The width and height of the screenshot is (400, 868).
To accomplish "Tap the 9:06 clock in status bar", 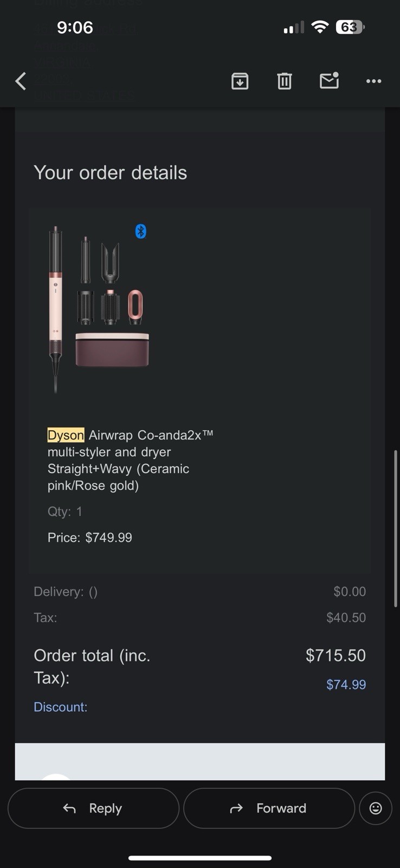I will pos(75,27).
